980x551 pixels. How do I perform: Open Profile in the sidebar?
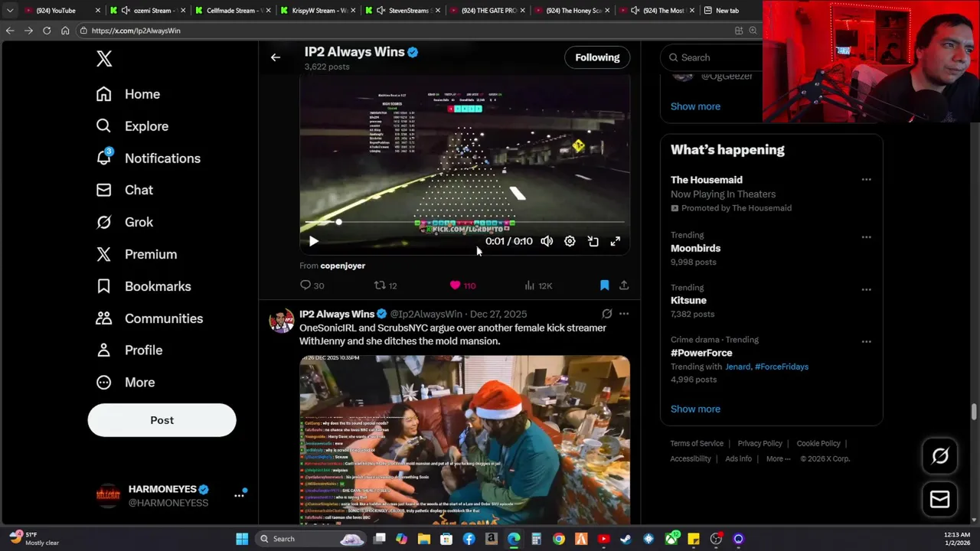click(x=129, y=350)
